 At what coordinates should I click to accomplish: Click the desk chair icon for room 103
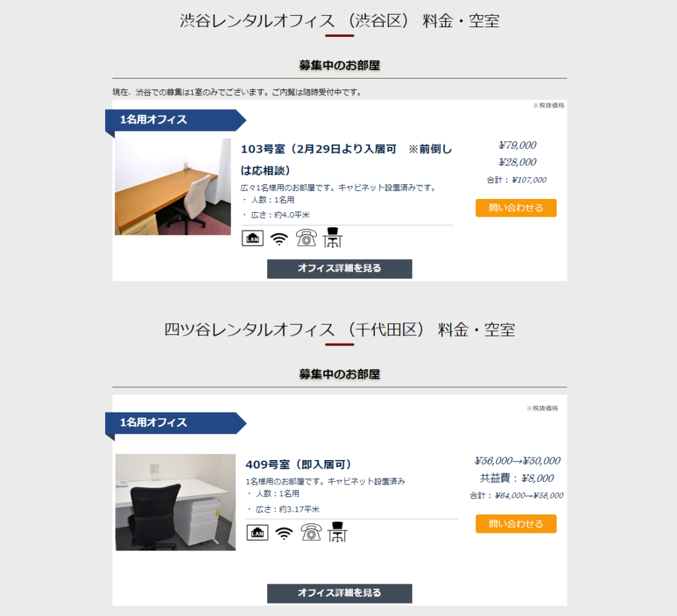333,237
